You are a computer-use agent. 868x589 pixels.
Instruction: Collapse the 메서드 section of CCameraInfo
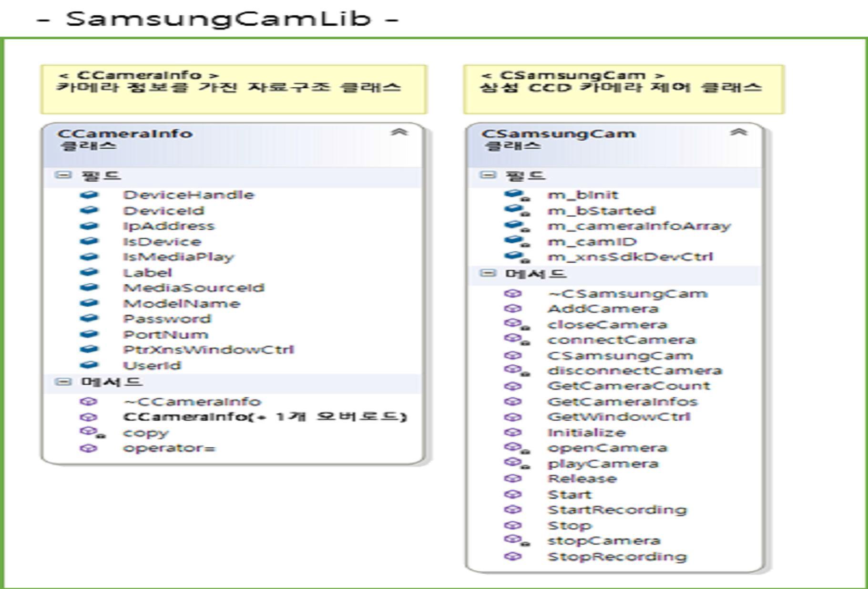62,382
